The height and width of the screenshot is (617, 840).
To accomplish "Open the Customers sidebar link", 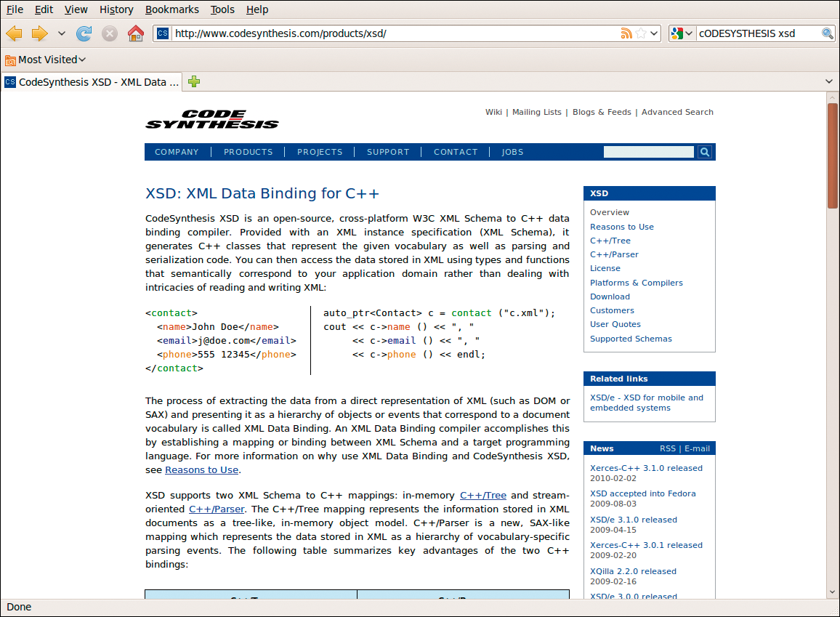I will point(613,310).
